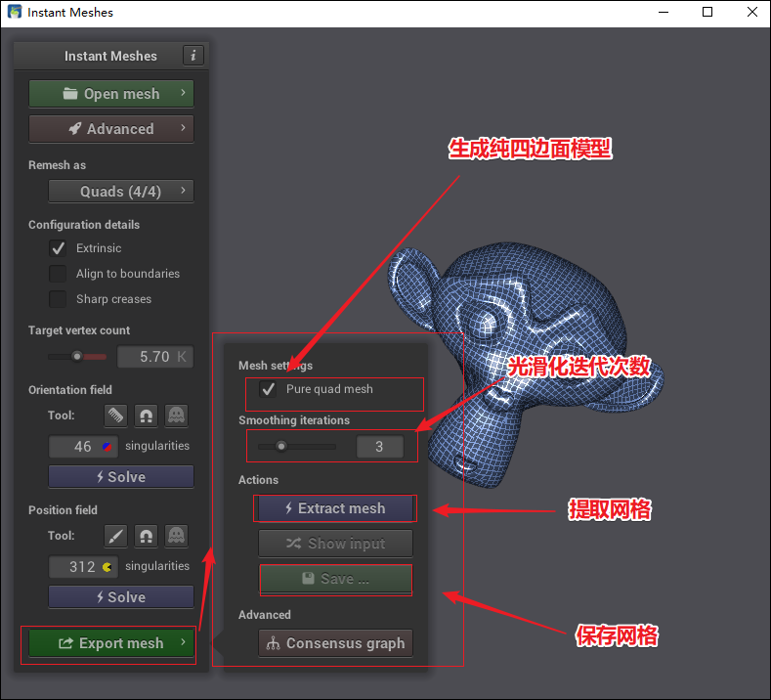Toggle the Extrinsic checkbox
Image resolution: width=771 pixels, height=700 pixels.
click(x=58, y=248)
